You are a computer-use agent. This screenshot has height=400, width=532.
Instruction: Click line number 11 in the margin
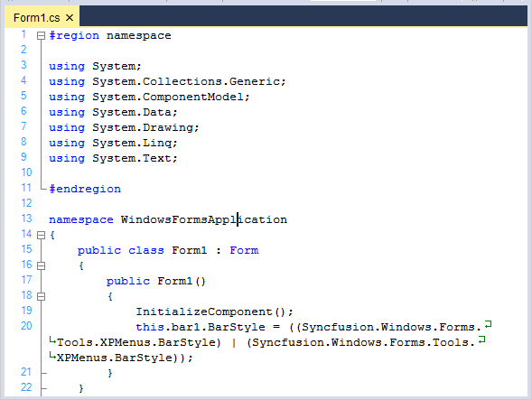(26, 188)
